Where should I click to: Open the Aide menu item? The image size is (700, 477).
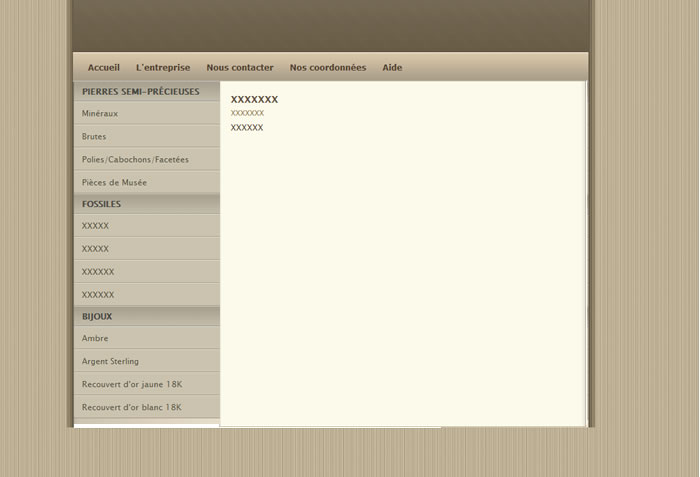[x=392, y=67]
